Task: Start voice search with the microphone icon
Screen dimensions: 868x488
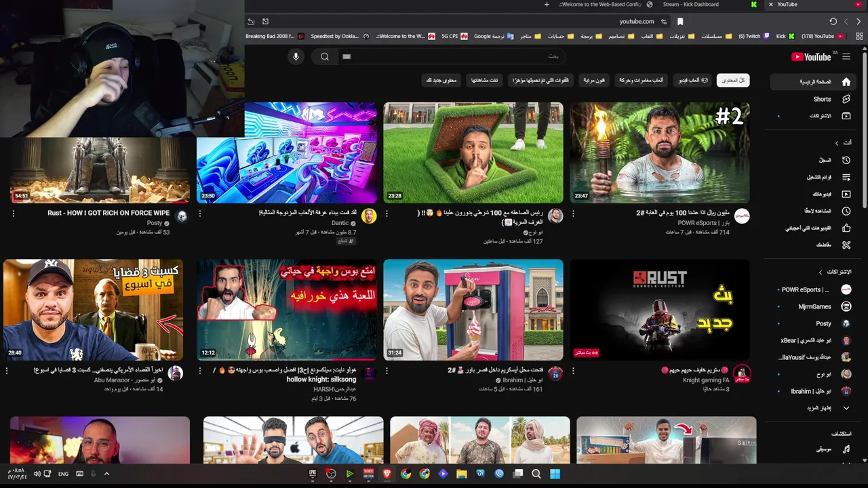Action: (x=296, y=57)
